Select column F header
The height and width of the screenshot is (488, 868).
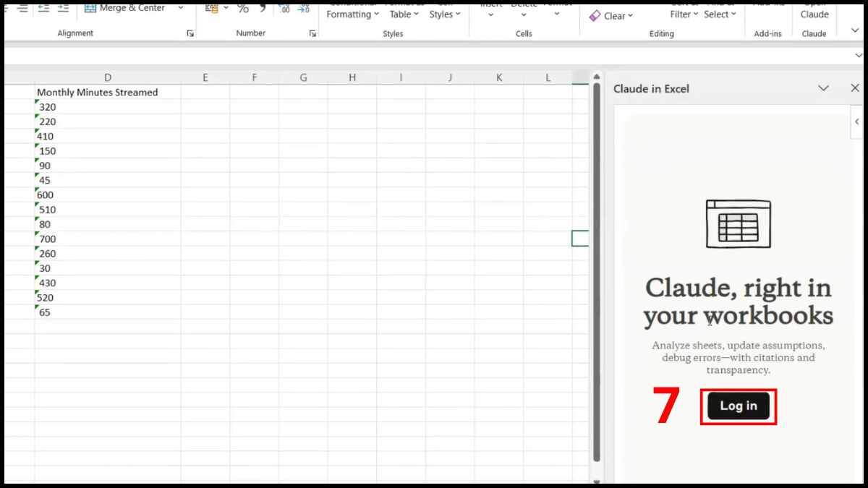(254, 77)
